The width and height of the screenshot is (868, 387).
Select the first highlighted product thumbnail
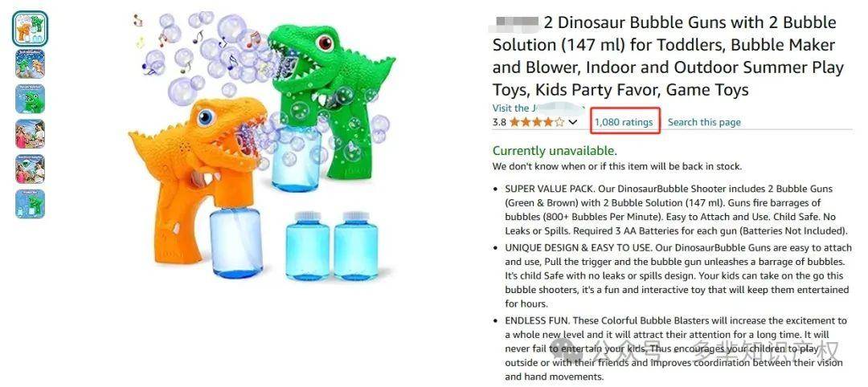tap(30, 29)
